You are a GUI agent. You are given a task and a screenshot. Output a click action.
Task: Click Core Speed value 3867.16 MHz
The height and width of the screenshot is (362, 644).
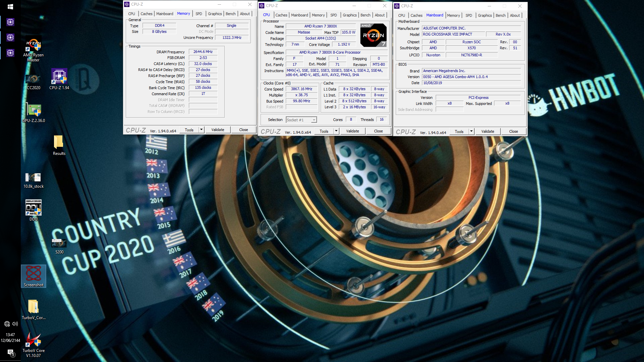click(x=302, y=89)
